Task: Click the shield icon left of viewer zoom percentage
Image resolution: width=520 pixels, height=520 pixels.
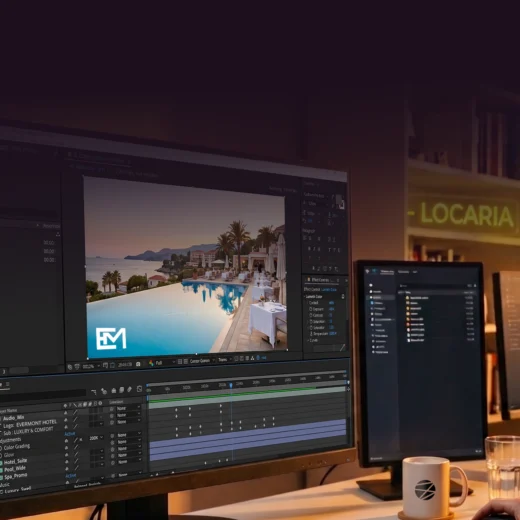Action: coord(77,366)
